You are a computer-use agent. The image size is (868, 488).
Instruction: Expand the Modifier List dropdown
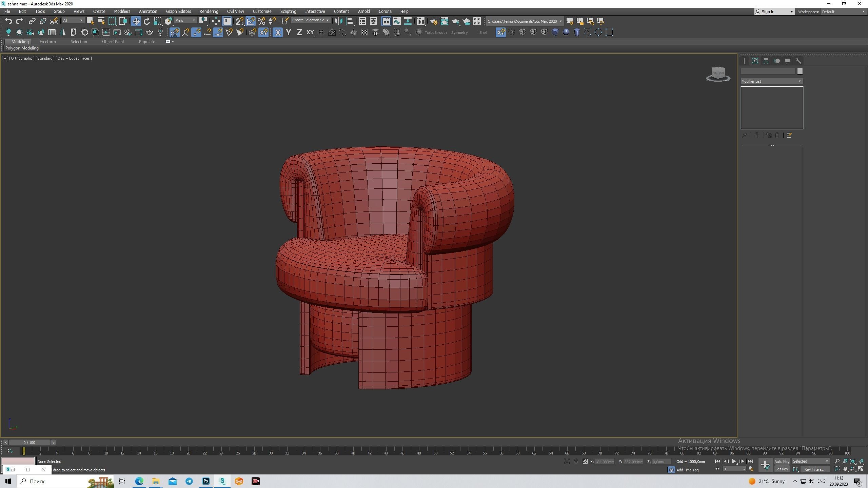(771, 81)
